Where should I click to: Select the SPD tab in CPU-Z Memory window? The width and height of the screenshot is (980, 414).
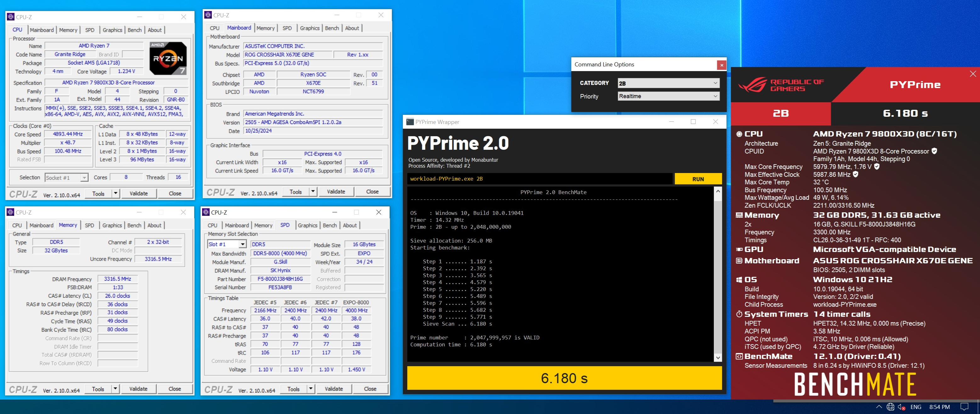[x=89, y=226]
